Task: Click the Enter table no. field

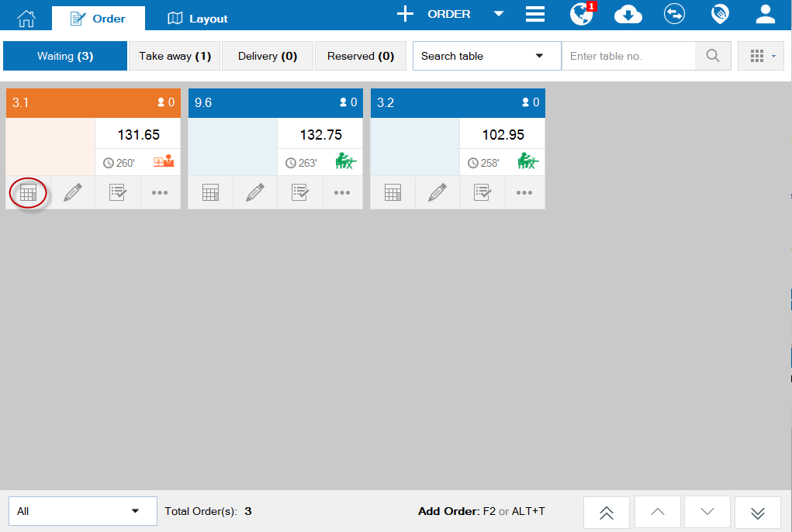Action: pos(628,56)
